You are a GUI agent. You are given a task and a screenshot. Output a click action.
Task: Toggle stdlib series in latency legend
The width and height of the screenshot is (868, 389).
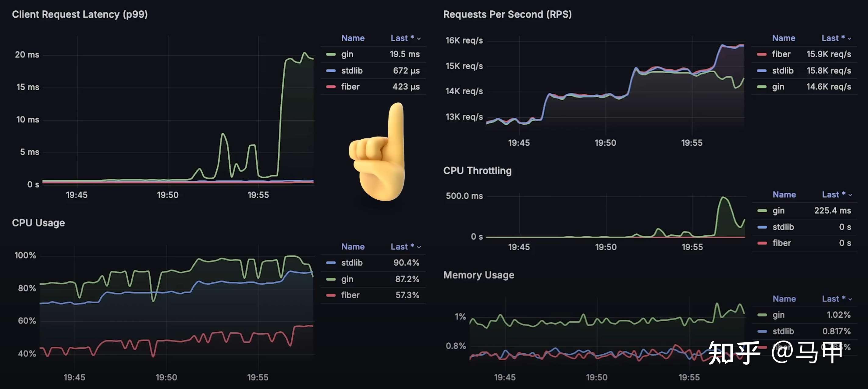(351, 70)
